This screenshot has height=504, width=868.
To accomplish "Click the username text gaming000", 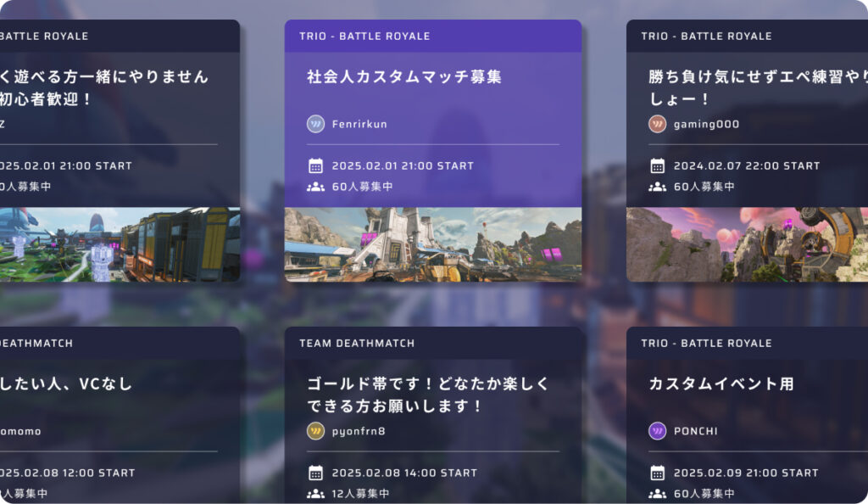I will coord(705,123).
